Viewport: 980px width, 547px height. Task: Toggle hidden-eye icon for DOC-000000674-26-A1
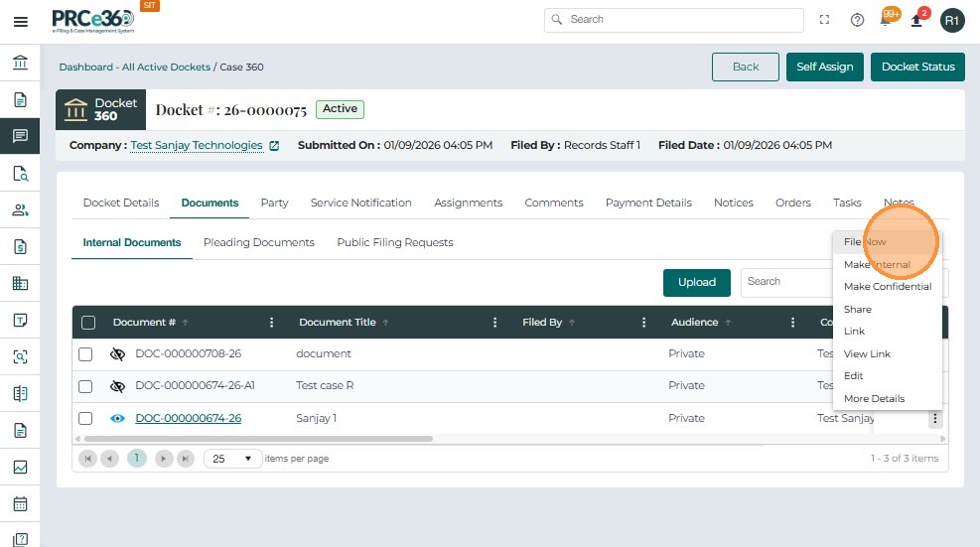pos(117,386)
